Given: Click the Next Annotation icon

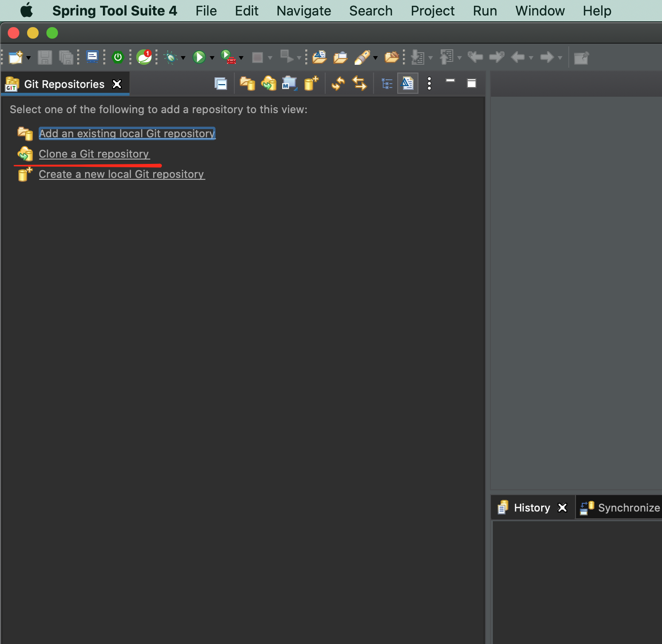Looking at the screenshot, I should (417, 58).
